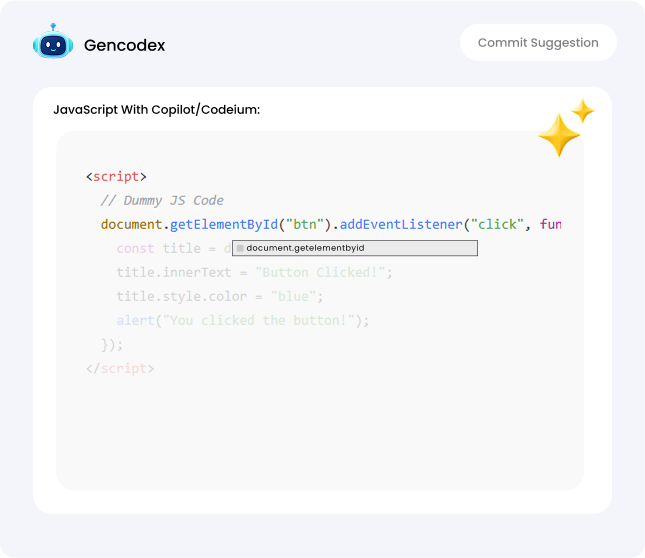Click the opening script tag
This screenshot has width=645, height=558.
click(116, 176)
